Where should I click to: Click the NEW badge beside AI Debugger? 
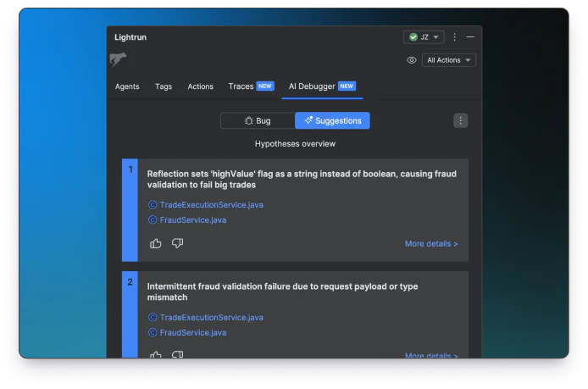(x=347, y=86)
